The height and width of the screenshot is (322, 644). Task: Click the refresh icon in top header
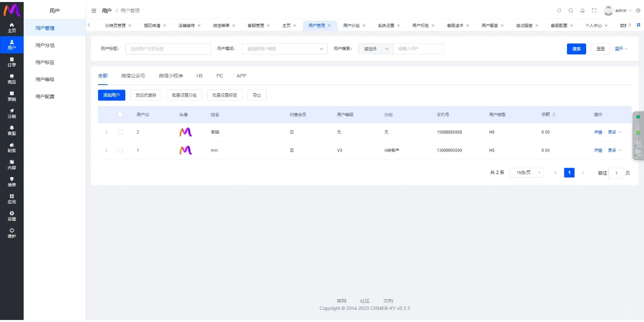(x=559, y=11)
